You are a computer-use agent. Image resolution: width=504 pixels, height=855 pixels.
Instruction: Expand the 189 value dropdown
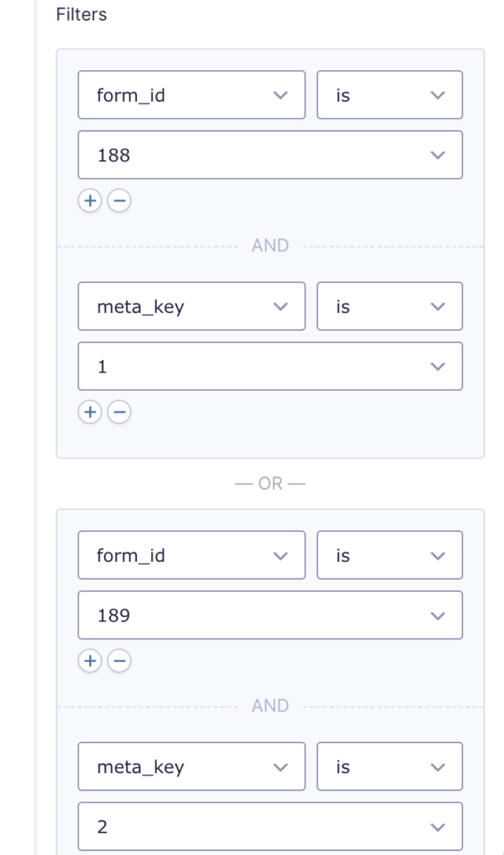pos(270,615)
